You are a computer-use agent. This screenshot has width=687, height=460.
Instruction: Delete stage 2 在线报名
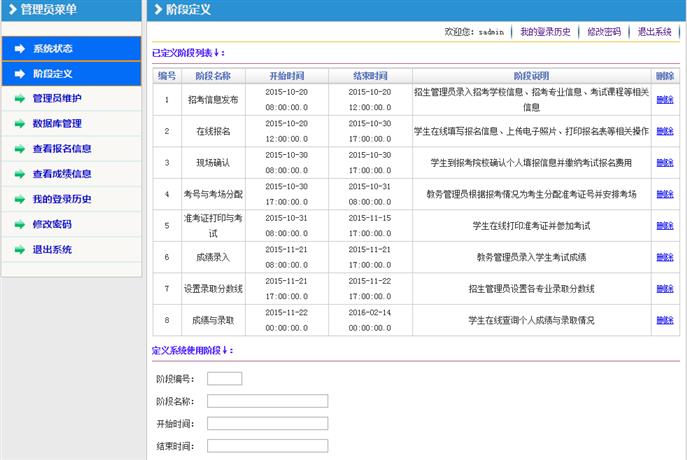[665, 131]
